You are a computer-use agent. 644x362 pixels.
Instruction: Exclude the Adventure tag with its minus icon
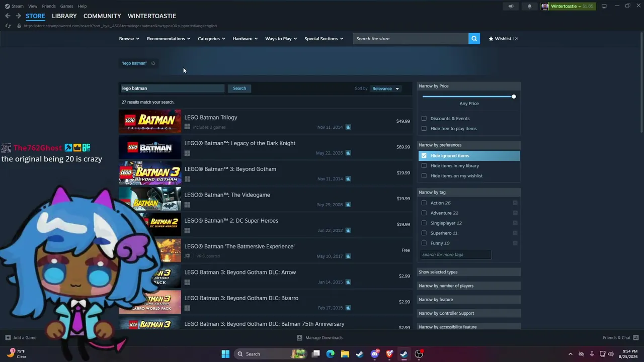point(515,213)
